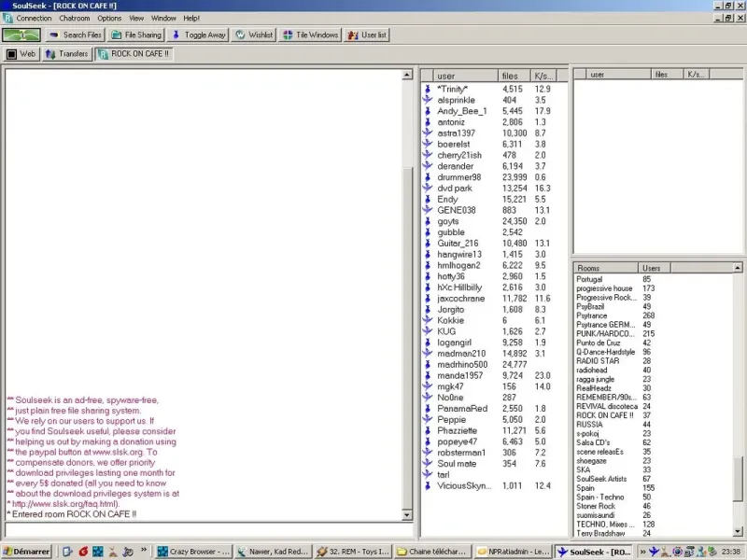
Task: Open the Options menu
Action: coord(109,18)
